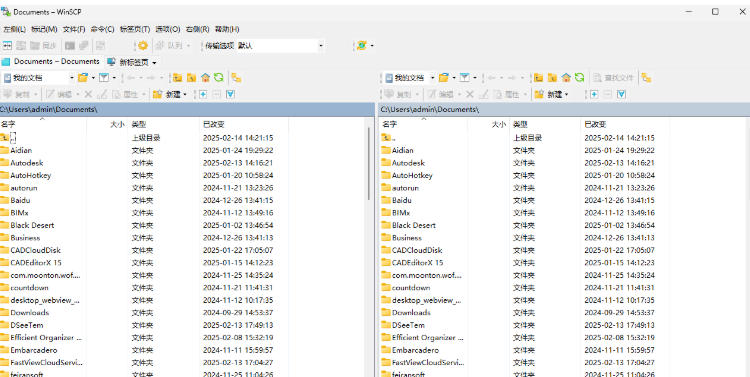750x377 pixels.
Task: Click the left panel vertical scrollbar
Action: [x=369, y=164]
